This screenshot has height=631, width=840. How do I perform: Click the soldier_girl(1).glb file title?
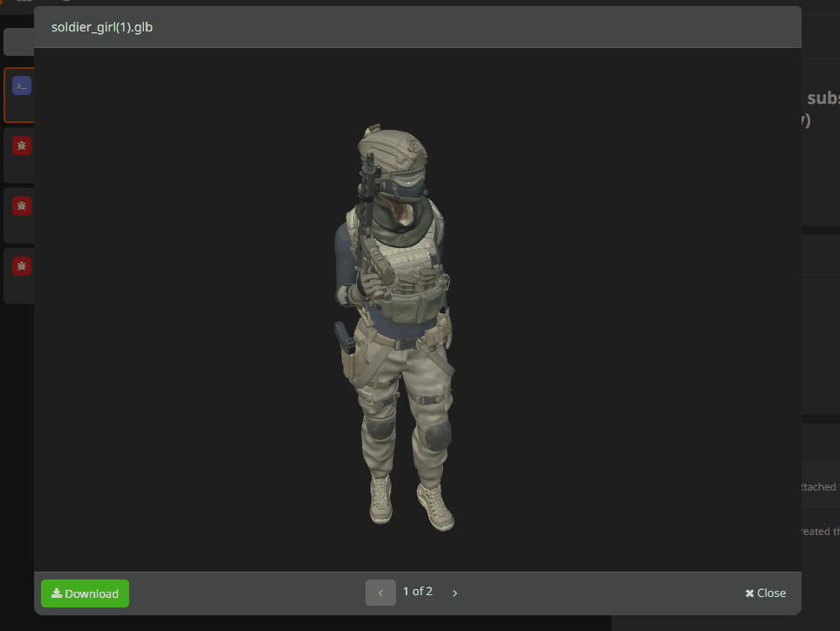coord(102,27)
